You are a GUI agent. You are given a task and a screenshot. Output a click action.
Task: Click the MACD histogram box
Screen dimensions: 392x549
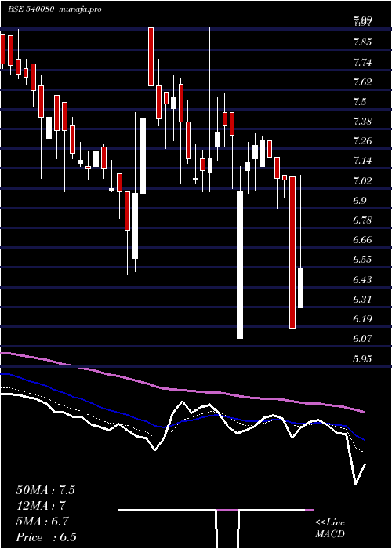point(216,510)
